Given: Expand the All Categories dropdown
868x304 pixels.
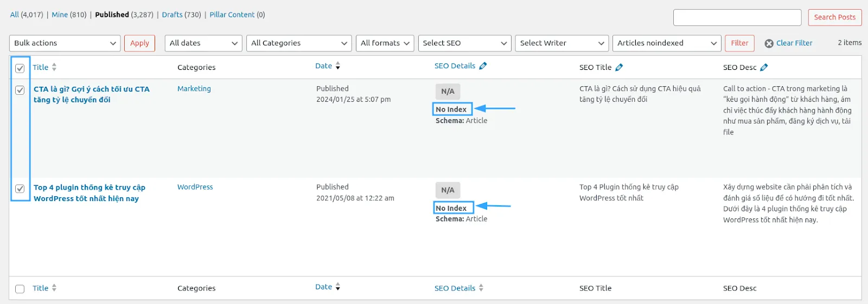Looking at the screenshot, I should tap(299, 43).
